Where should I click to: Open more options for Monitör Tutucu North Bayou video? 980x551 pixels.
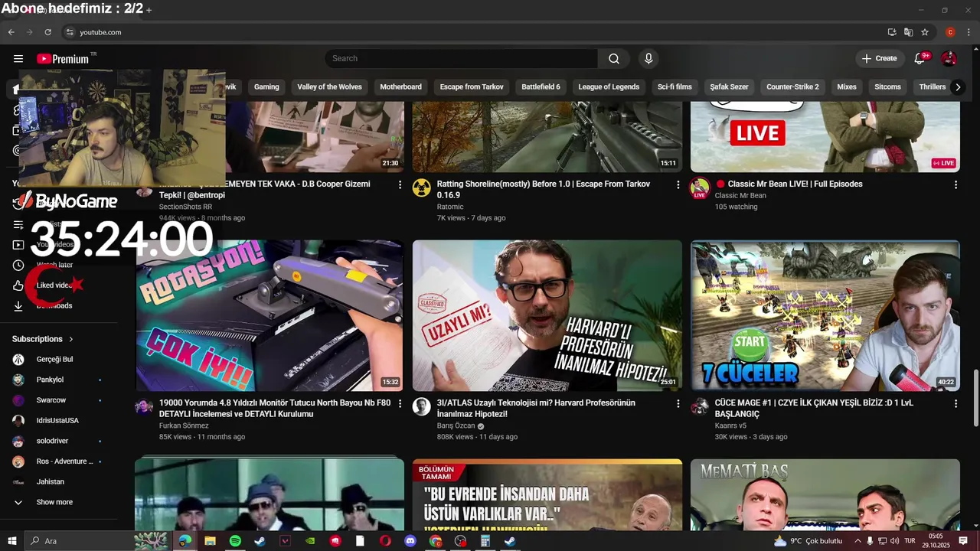[x=400, y=403]
